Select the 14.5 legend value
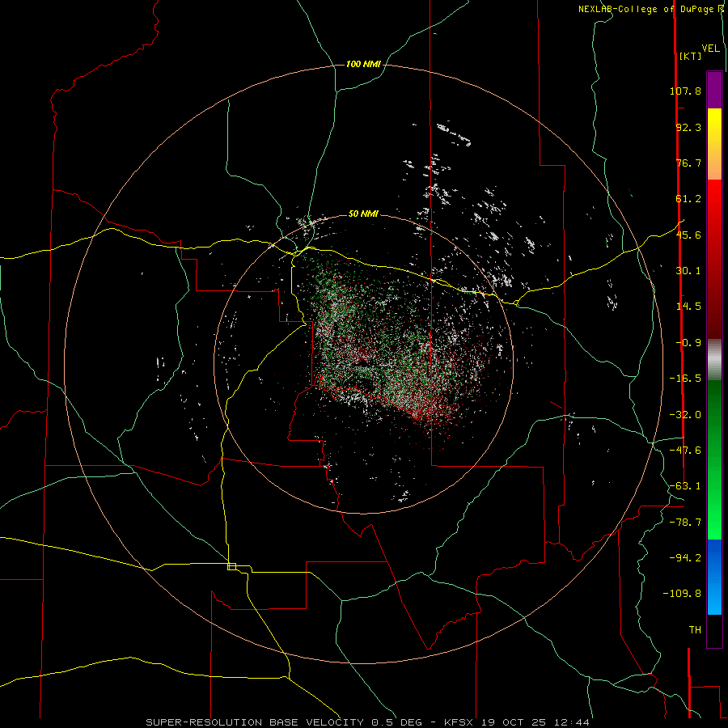Viewport: 728px width, 728px height. pos(688,307)
